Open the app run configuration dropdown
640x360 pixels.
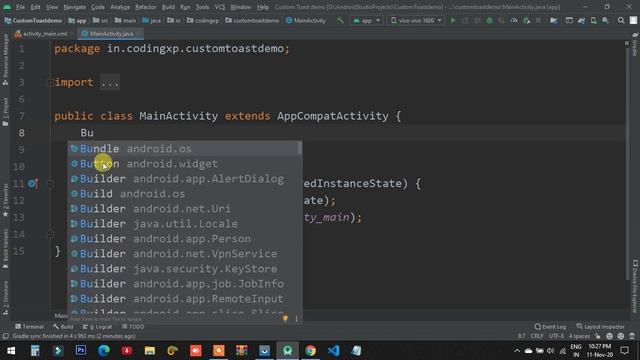click(x=366, y=20)
